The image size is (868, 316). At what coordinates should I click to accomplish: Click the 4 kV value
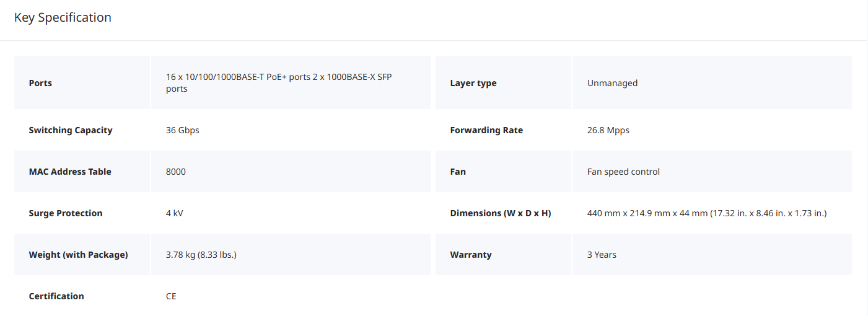tap(175, 213)
